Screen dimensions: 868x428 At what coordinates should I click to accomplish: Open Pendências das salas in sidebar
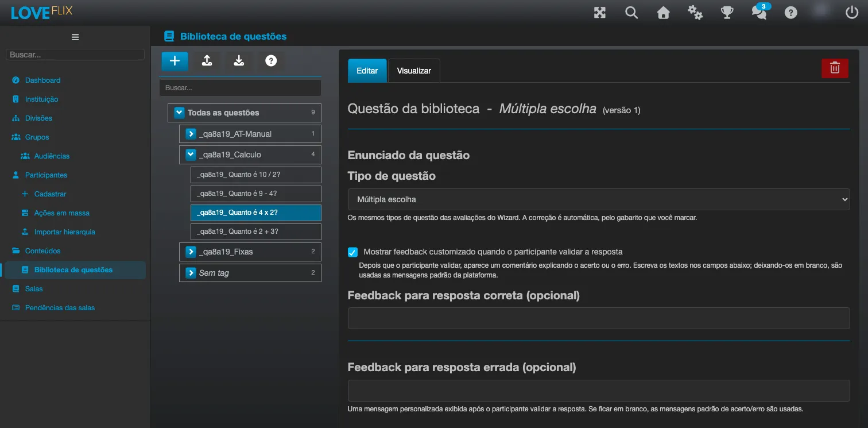click(x=60, y=308)
